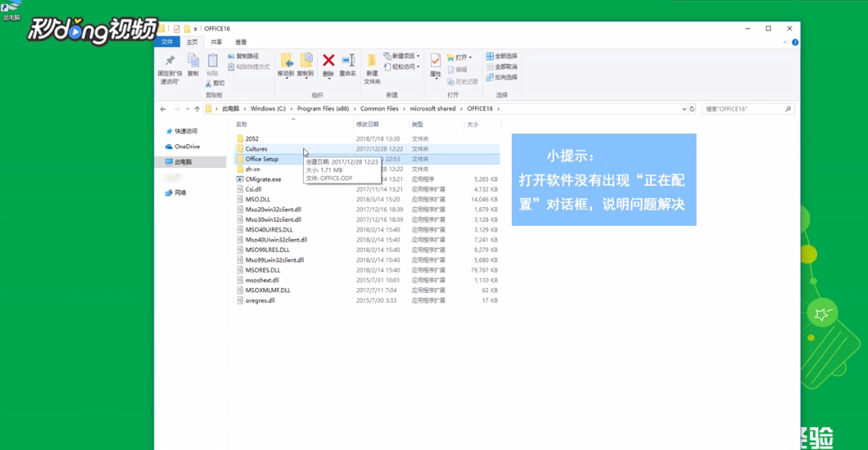The height and width of the screenshot is (450, 868).
Task: Click the Search OFFICE16 field
Action: pyautogui.click(x=748, y=109)
